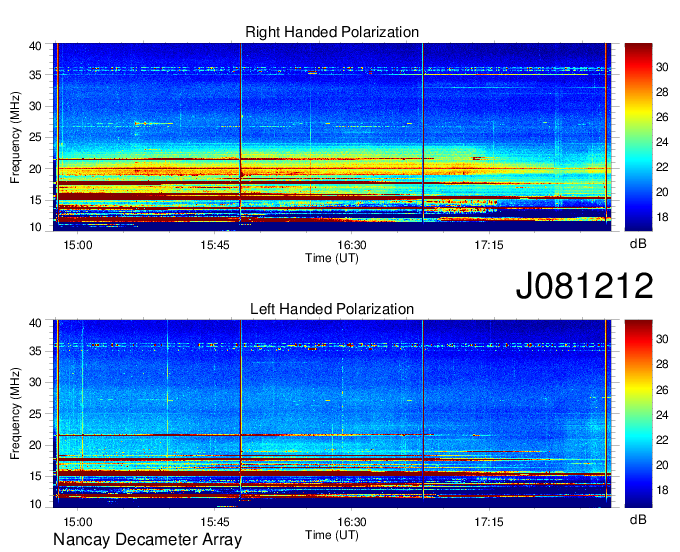Click the 40 MHz tick label on bottom plot
The height and width of the screenshot is (552, 680).
[35, 323]
